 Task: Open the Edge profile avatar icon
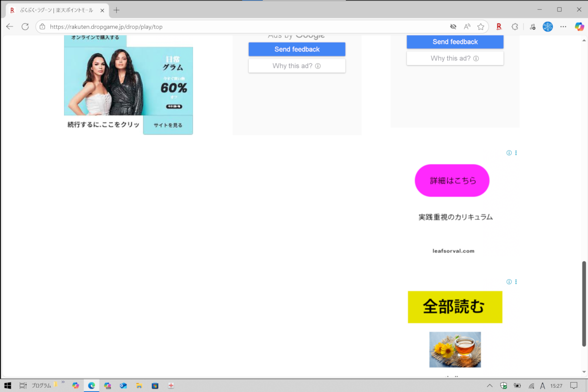pos(547,26)
